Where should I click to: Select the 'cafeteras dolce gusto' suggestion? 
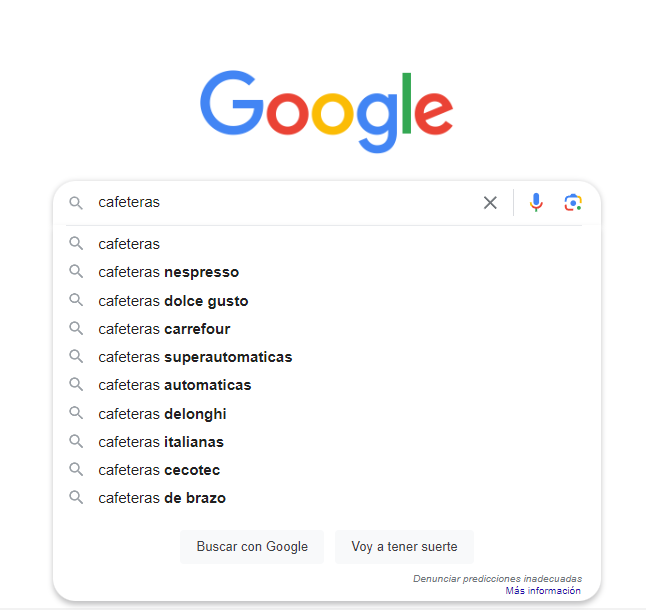173,301
